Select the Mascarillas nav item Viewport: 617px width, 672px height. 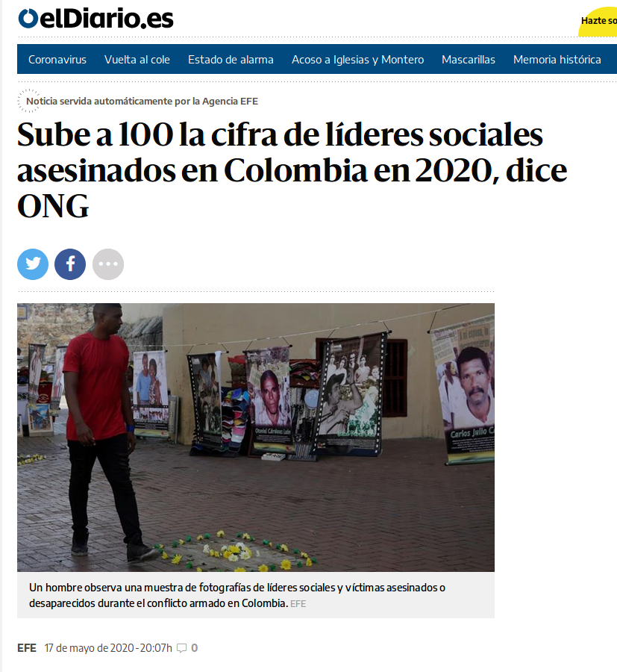pos(469,60)
